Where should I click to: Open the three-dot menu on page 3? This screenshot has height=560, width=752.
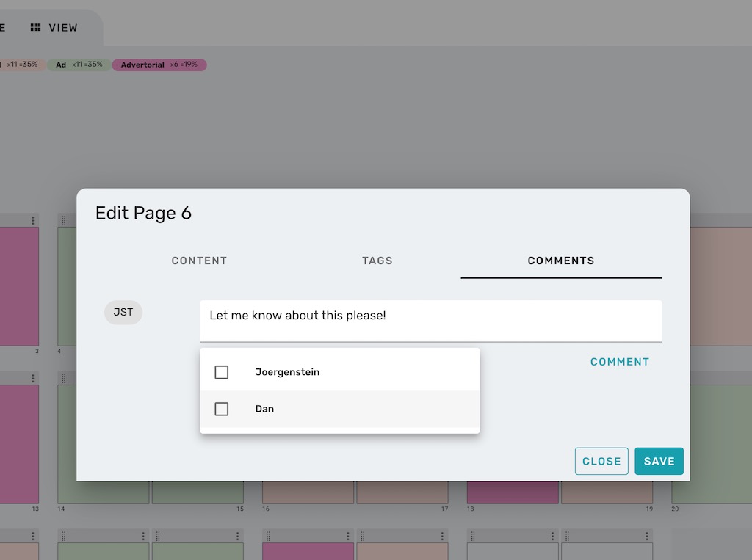(33, 219)
